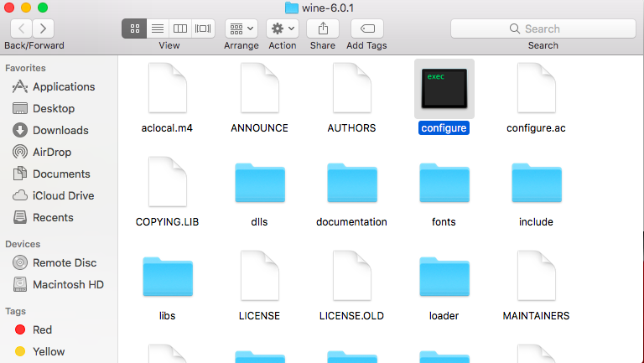Select the COPYING.LIB file icon
This screenshot has width=644, height=363.
[168, 181]
